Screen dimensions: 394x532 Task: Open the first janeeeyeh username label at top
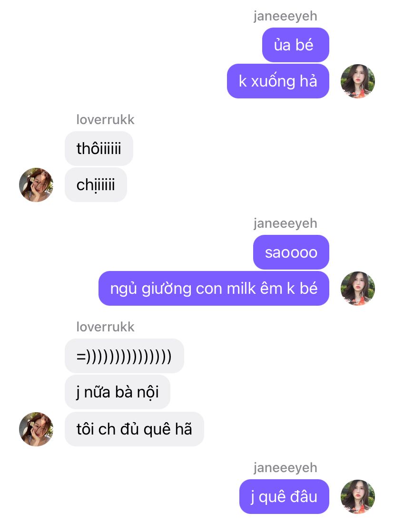[x=286, y=16]
